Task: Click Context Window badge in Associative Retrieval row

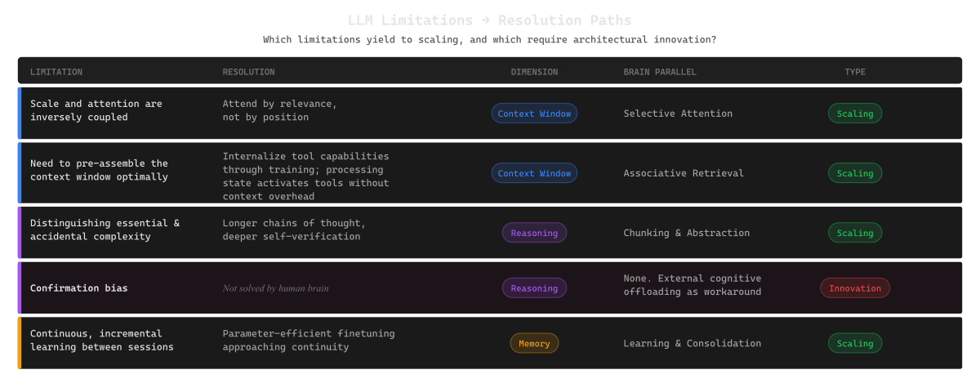Action: 534,173
